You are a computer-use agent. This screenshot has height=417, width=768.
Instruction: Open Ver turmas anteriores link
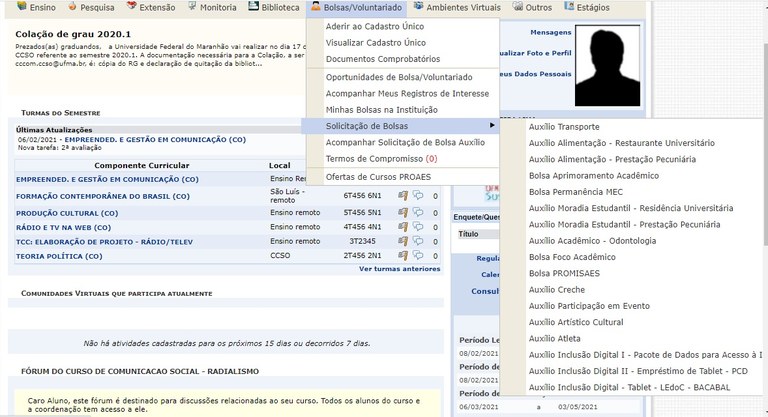(x=399, y=269)
